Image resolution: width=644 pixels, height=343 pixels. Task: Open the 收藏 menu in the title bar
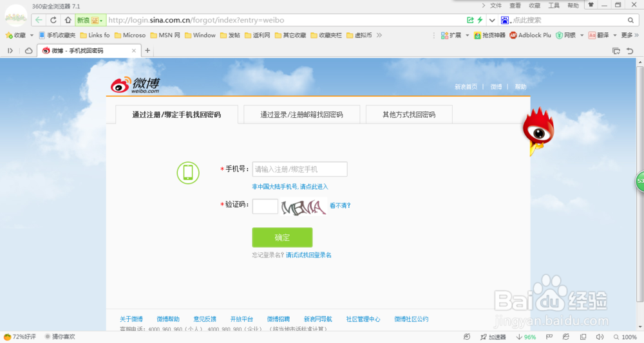coord(535,5)
